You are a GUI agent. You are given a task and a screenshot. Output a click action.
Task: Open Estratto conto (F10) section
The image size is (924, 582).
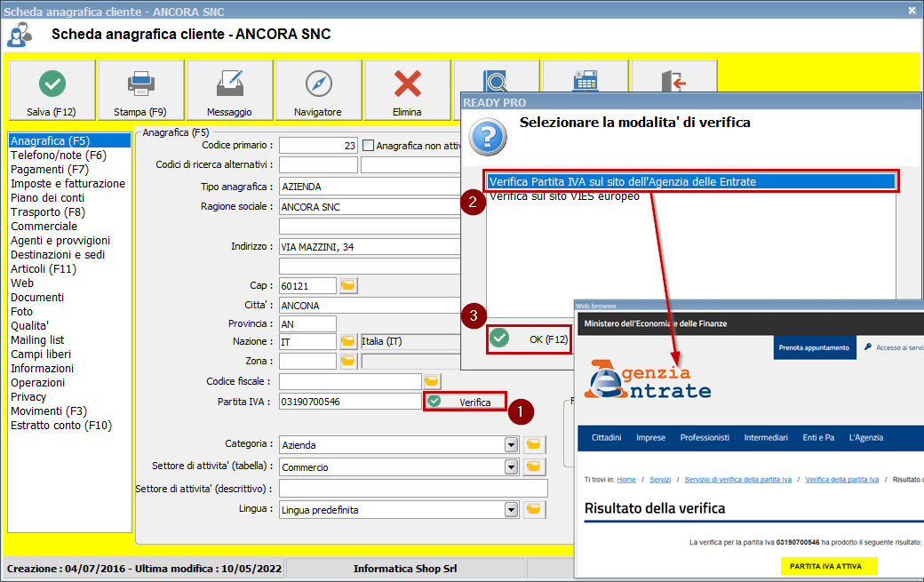(x=61, y=426)
